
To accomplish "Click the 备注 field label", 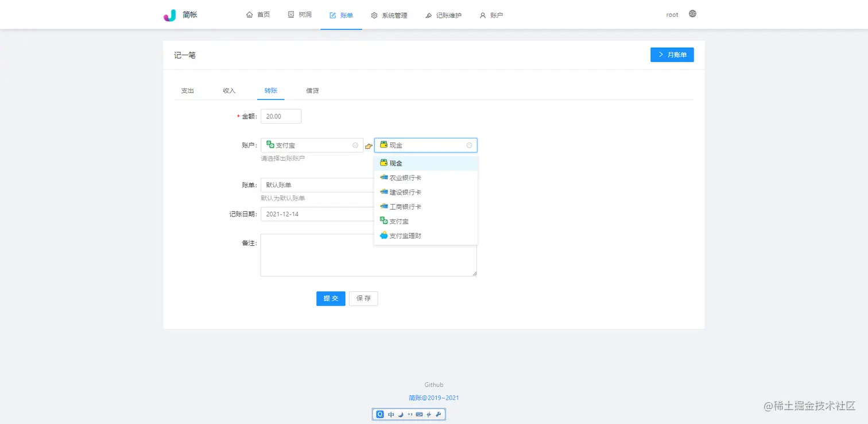I will pyautogui.click(x=250, y=243).
